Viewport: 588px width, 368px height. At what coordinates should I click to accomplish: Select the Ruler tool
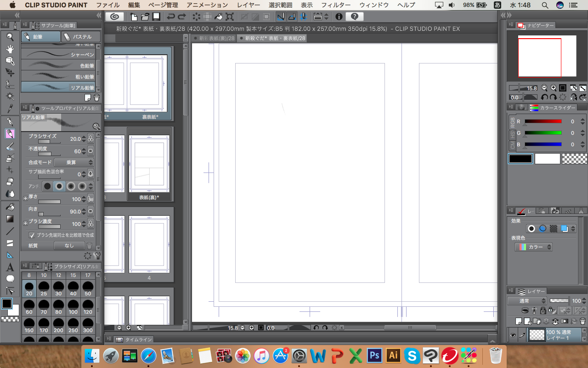pyautogui.click(x=10, y=255)
